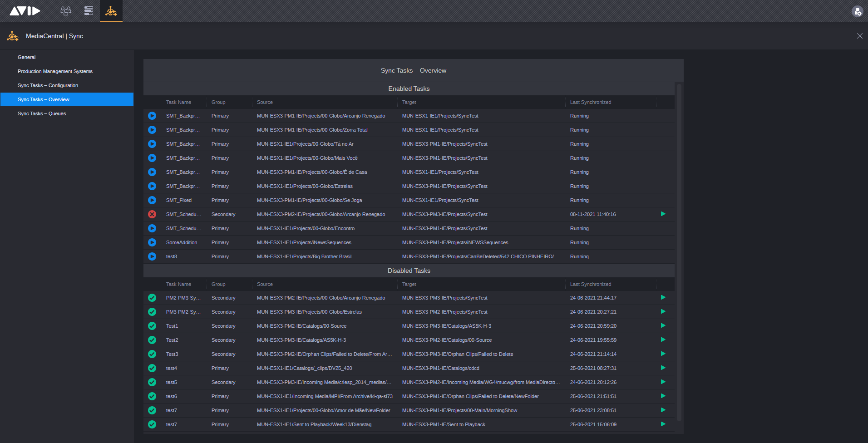Click running status icon for É de Casa task
868x443 pixels.
152,172
